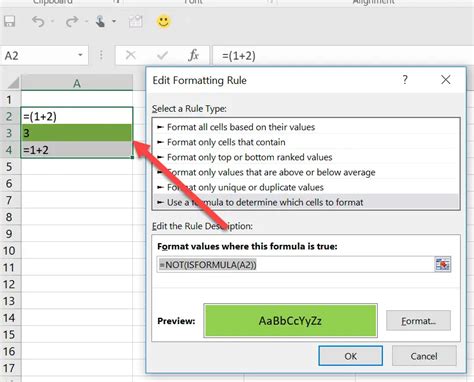Select row 5 header
The image size is (474, 382).
[10, 167]
